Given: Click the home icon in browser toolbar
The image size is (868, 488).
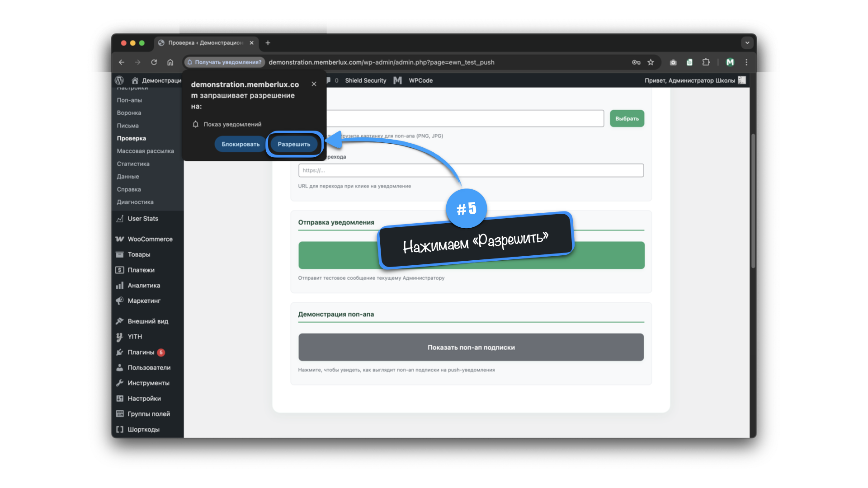Looking at the screenshot, I should coord(170,62).
